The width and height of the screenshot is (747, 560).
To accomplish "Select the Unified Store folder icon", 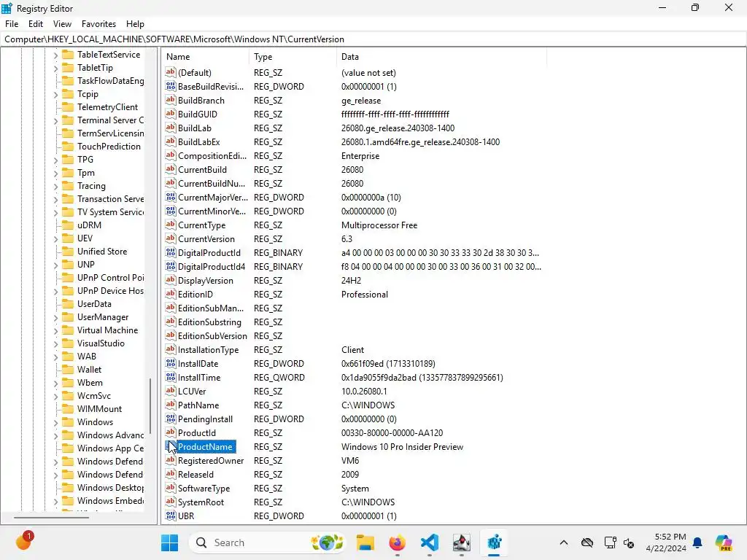I will point(68,252).
